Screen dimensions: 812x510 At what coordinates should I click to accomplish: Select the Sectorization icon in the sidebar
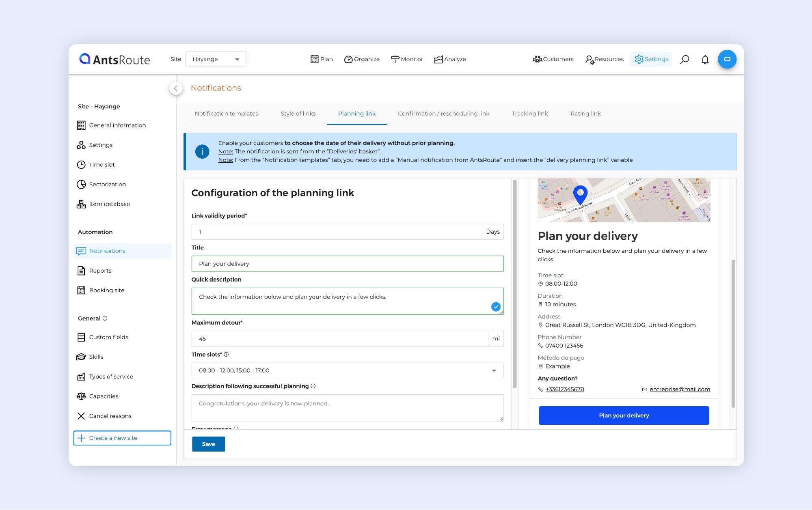(x=81, y=184)
